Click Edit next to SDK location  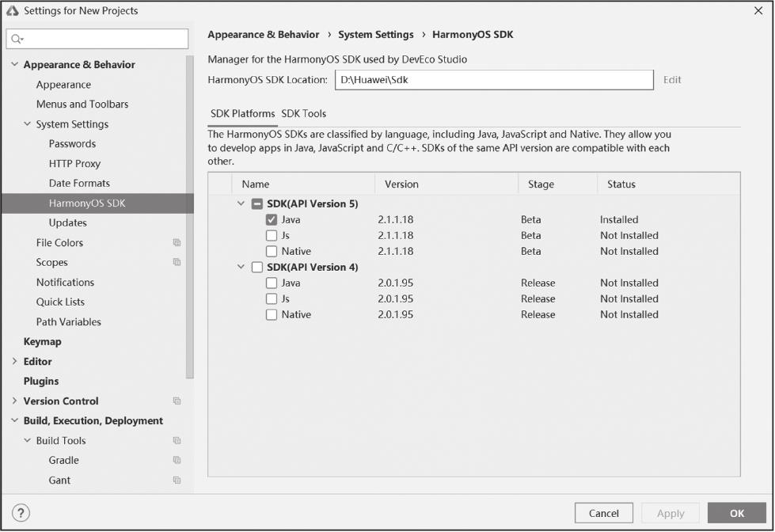672,80
